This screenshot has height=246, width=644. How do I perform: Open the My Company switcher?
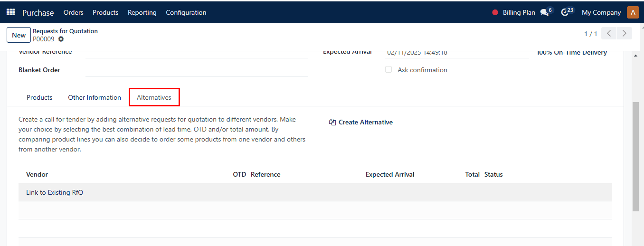[x=601, y=12]
